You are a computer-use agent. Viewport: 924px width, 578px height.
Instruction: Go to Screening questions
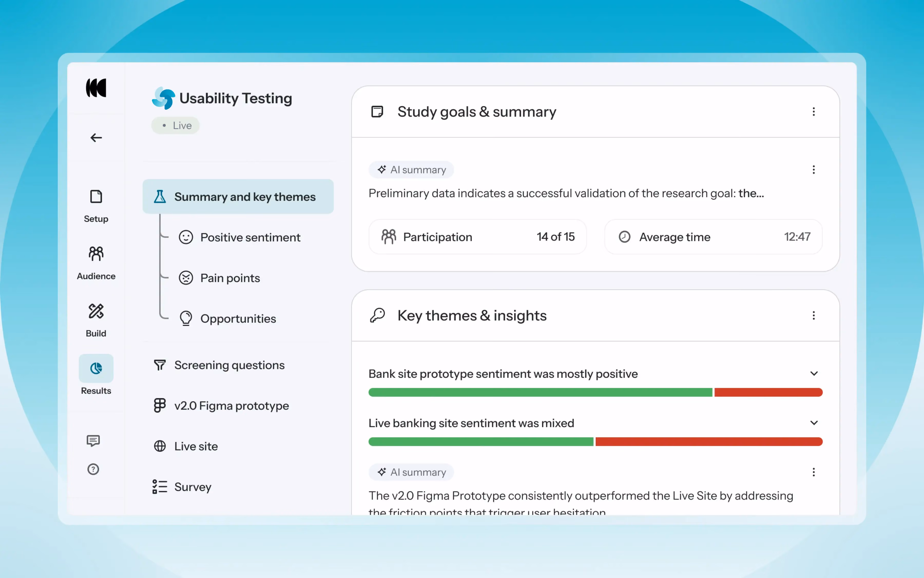219,365
